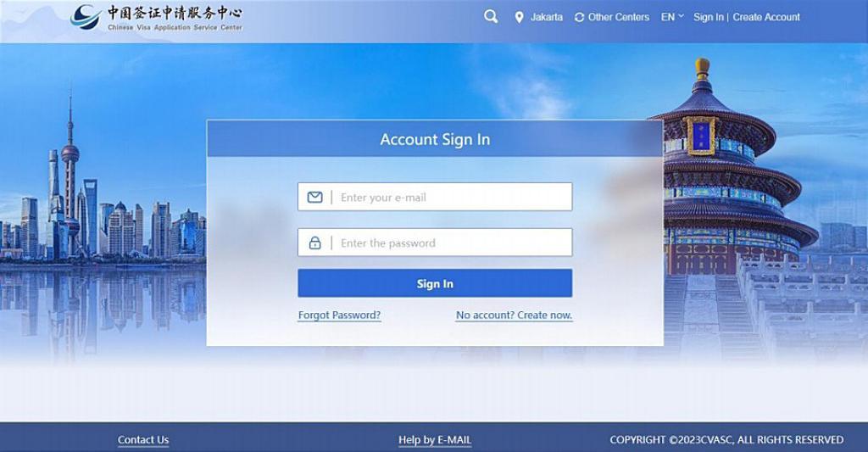
Task: Open the Forgot Password? link
Action: (339, 315)
